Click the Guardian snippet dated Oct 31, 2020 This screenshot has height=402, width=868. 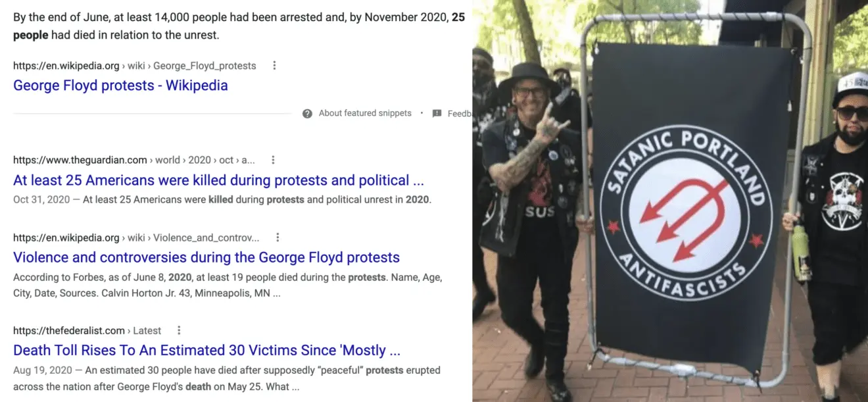(222, 199)
